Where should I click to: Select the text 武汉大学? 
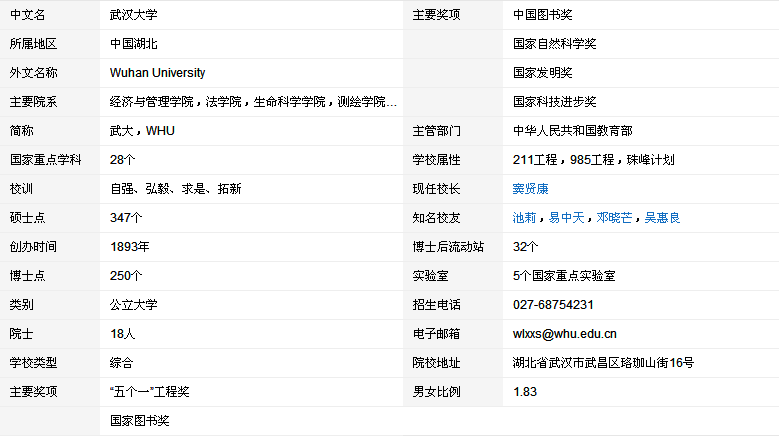coord(134,15)
